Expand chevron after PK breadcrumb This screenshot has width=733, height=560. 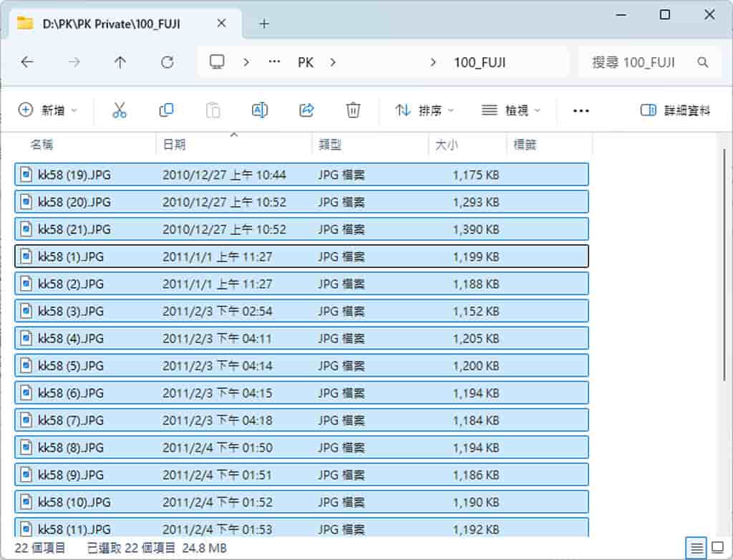pyautogui.click(x=333, y=62)
